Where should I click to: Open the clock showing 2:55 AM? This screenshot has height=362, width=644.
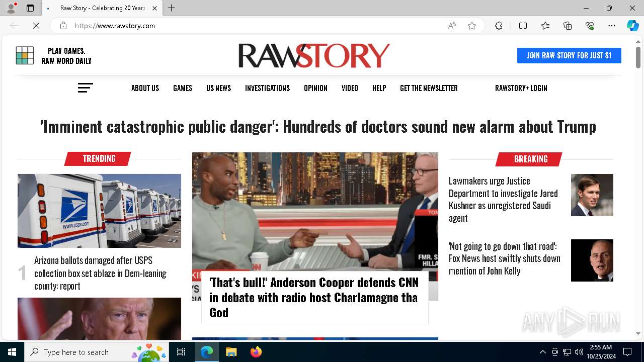coord(601,352)
